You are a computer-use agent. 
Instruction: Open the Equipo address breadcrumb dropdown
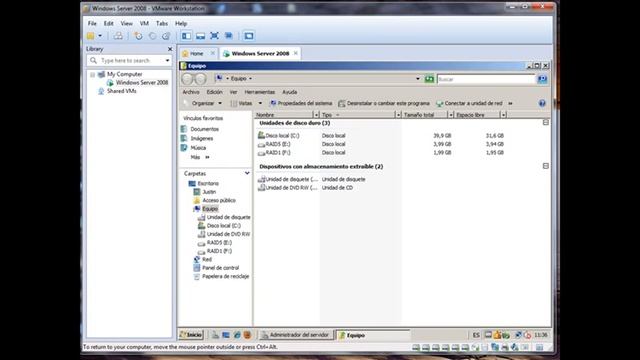[250, 78]
